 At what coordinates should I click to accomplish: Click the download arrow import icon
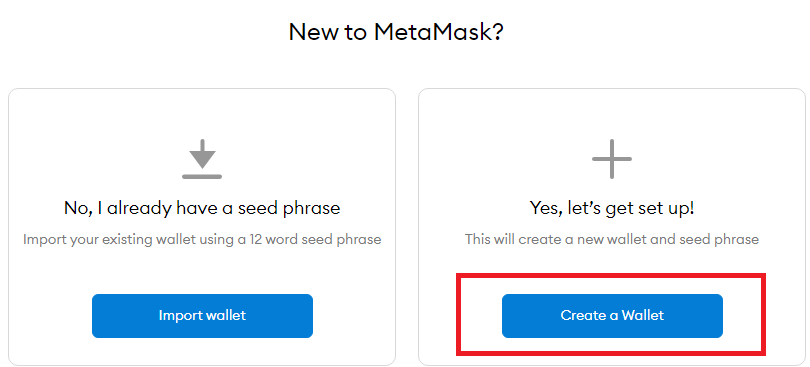tap(202, 159)
